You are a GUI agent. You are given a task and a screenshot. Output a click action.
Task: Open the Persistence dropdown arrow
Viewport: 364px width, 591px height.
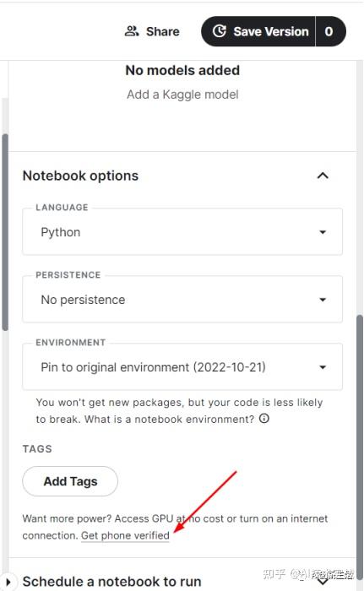[x=323, y=300]
